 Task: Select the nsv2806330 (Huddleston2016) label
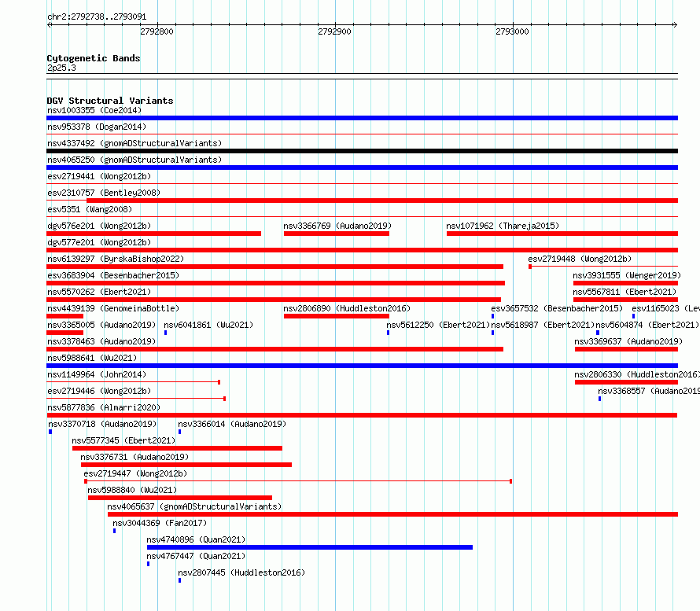[637, 374]
